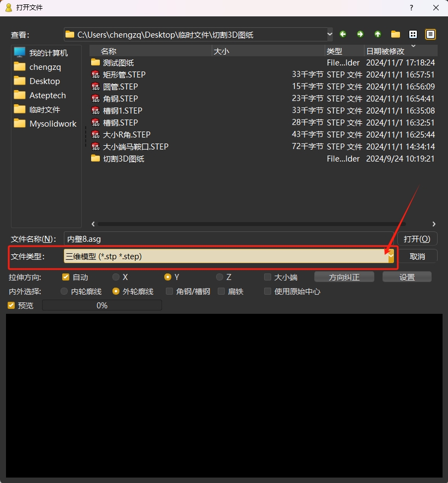This screenshot has height=483, width=448.
Task: Enable the 角钢/槽钢 checkbox
Action: (x=169, y=291)
